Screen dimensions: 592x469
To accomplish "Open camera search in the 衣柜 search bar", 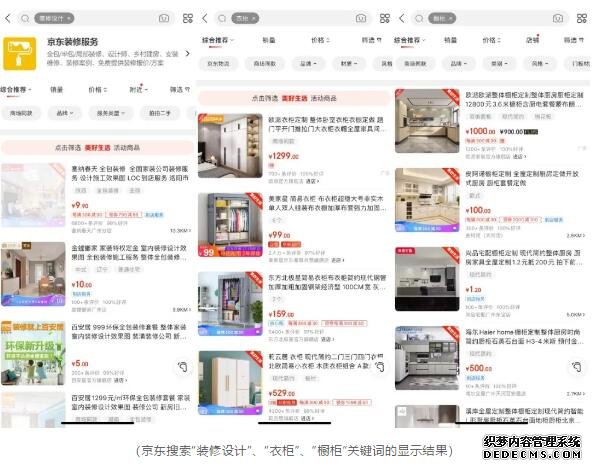I will click(x=361, y=18).
